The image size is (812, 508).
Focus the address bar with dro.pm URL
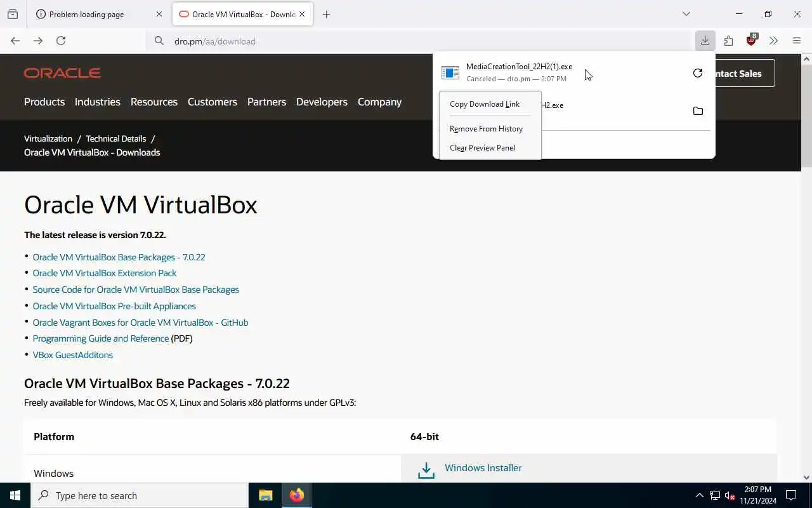point(419,41)
